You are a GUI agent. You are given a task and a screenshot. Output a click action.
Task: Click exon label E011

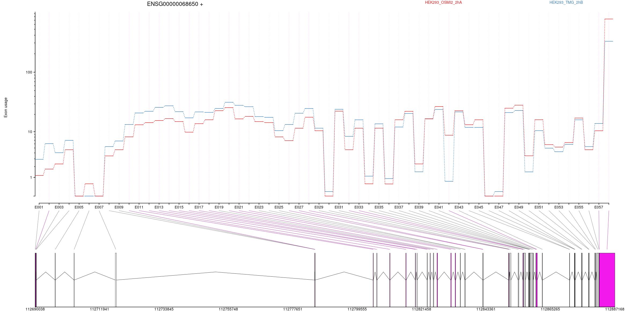pyautogui.click(x=139, y=207)
